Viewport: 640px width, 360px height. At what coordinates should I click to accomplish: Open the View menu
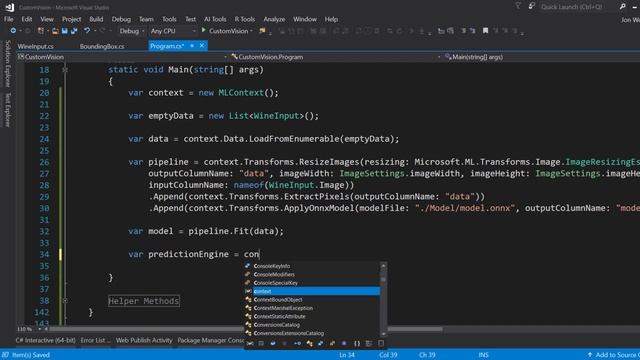[x=47, y=19]
